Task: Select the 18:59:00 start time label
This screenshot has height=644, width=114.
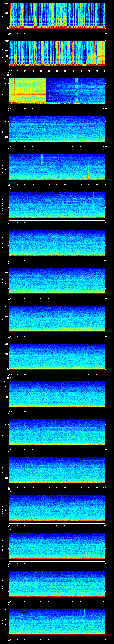Action: coord(9,601)
